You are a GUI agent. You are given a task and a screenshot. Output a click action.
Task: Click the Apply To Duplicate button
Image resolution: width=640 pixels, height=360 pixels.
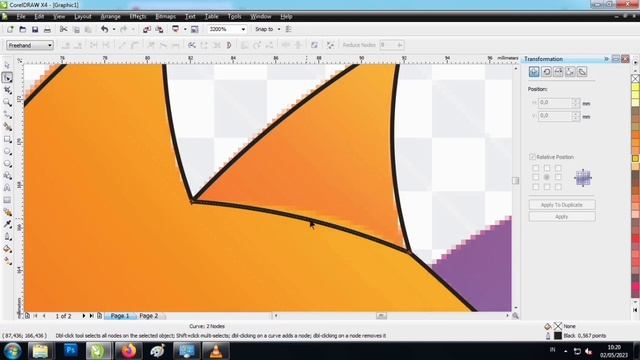click(x=562, y=204)
